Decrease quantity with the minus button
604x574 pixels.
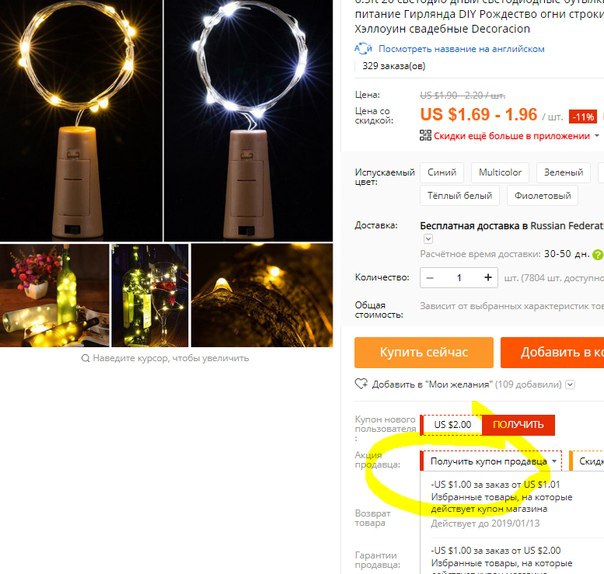pos(430,278)
